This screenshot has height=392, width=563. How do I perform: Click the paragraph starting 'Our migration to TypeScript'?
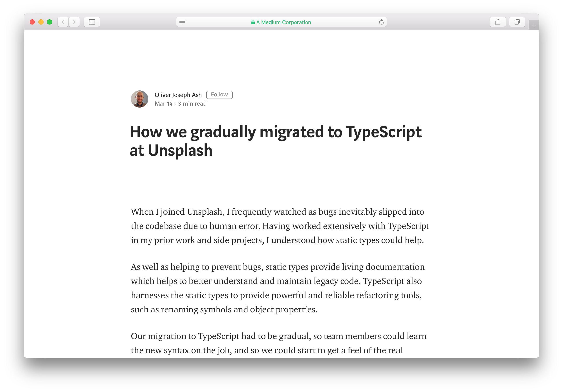[x=279, y=343]
